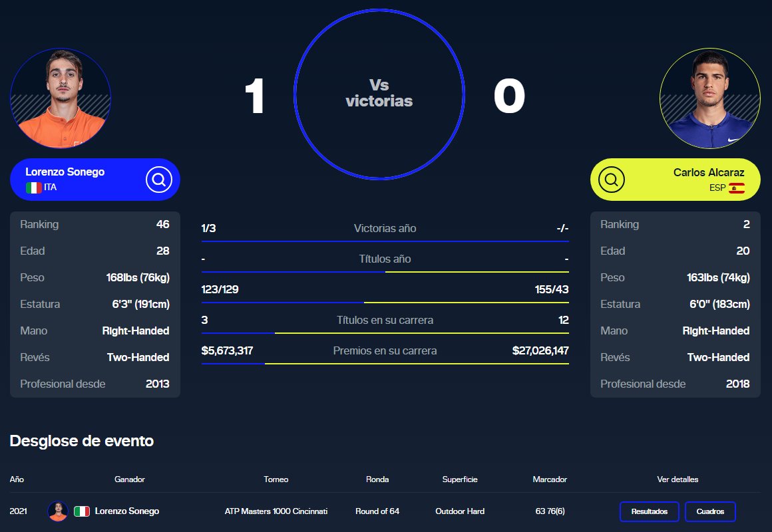The image size is (772, 532).
Task: Click Sonego's year wins value 1/3
Action: [x=208, y=228]
